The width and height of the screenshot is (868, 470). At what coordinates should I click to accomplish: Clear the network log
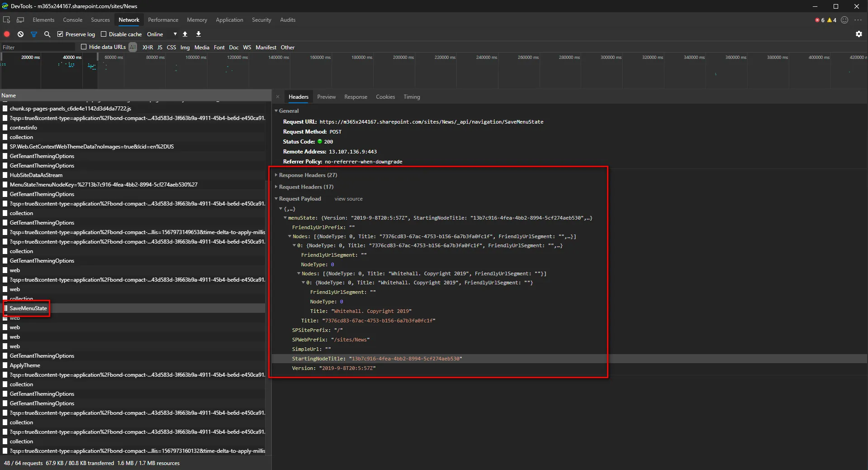(x=20, y=34)
